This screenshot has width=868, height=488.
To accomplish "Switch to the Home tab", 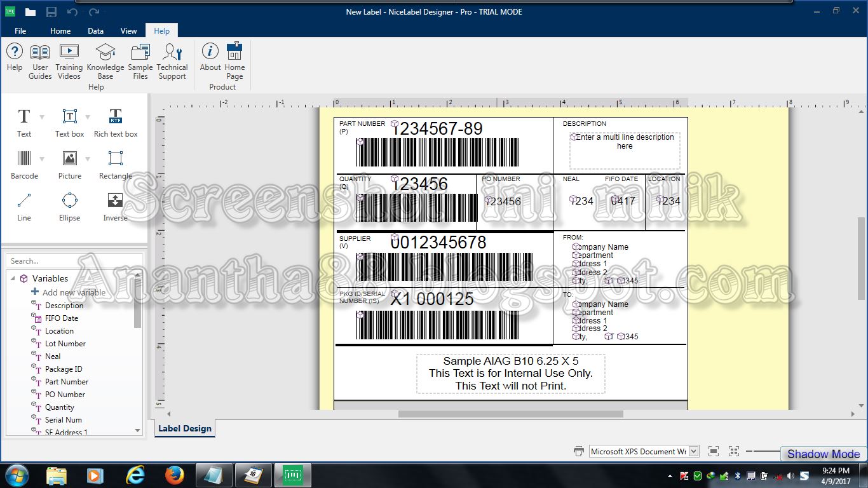I will (60, 30).
